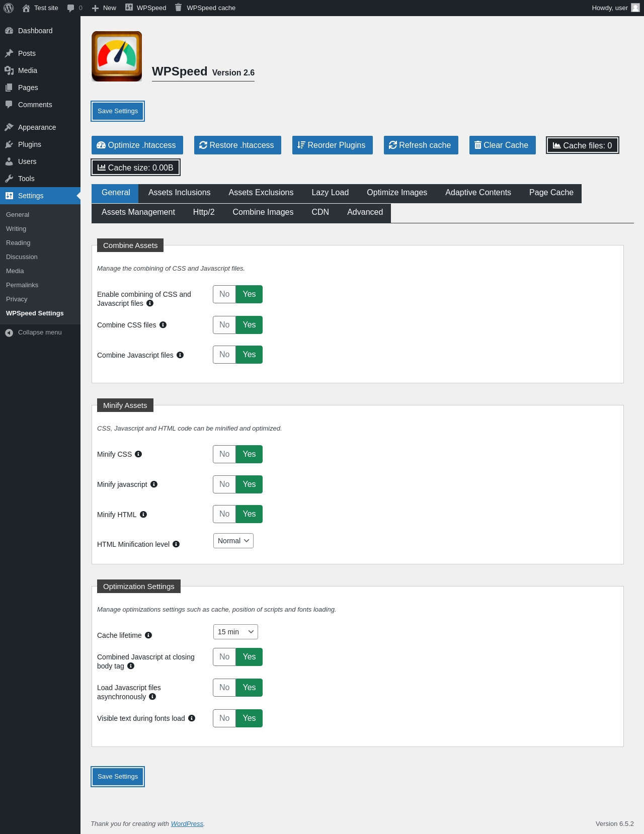The height and width of the screenshot is (834, 644).
Task: Show info tooltip for Minify HTML
Action: click(143, 515)
